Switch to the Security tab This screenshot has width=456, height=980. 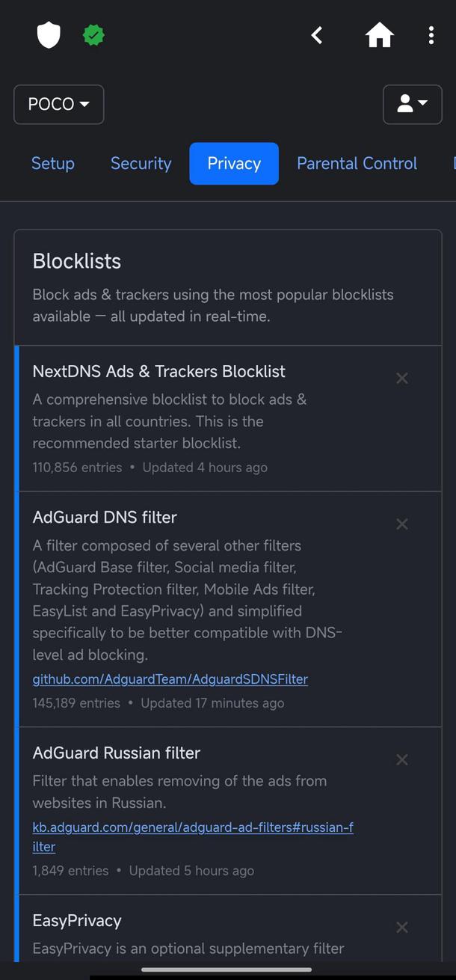tap(141, 163)
